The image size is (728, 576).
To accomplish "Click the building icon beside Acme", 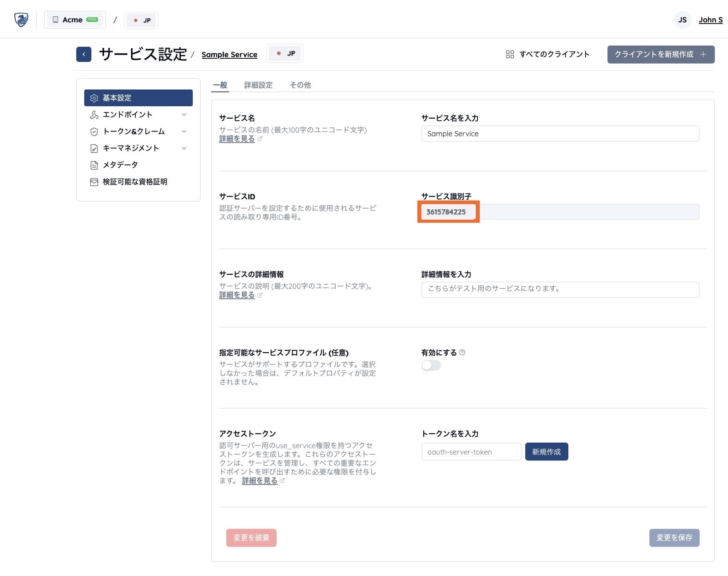I will [x=55, y=20].
